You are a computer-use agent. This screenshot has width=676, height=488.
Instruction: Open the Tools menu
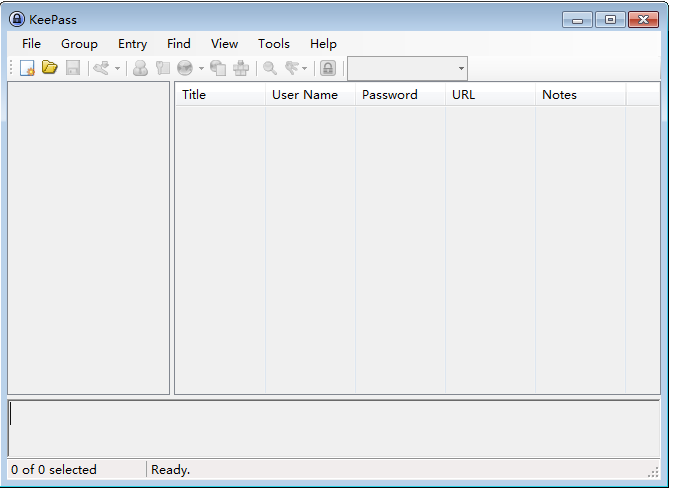point(274,44)
